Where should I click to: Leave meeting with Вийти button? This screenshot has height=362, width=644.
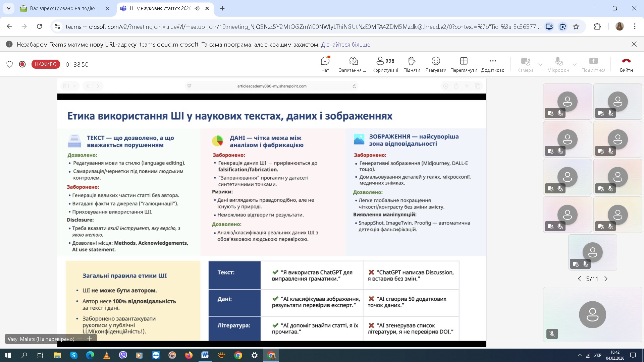(626, 64)
